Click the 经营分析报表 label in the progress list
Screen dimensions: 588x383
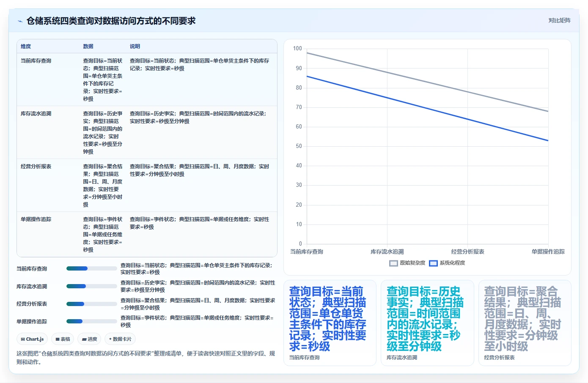click(32, 304)
